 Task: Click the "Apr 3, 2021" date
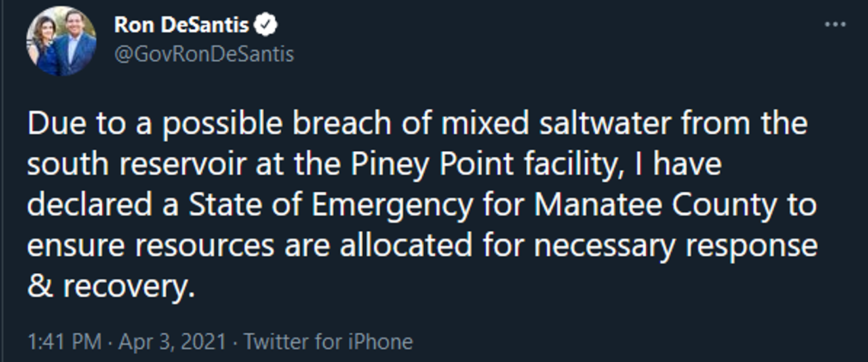click(x=172, y=342)
